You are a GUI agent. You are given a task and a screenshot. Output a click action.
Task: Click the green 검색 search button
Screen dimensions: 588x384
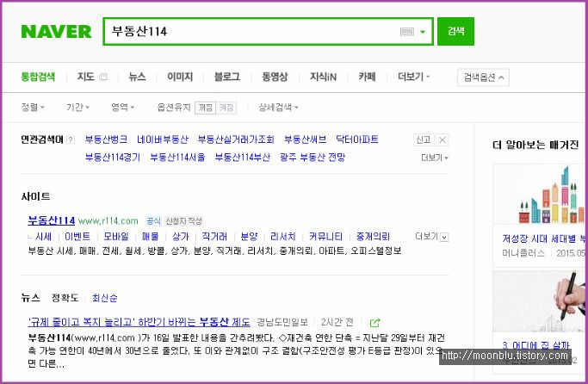tap(455, 31)
